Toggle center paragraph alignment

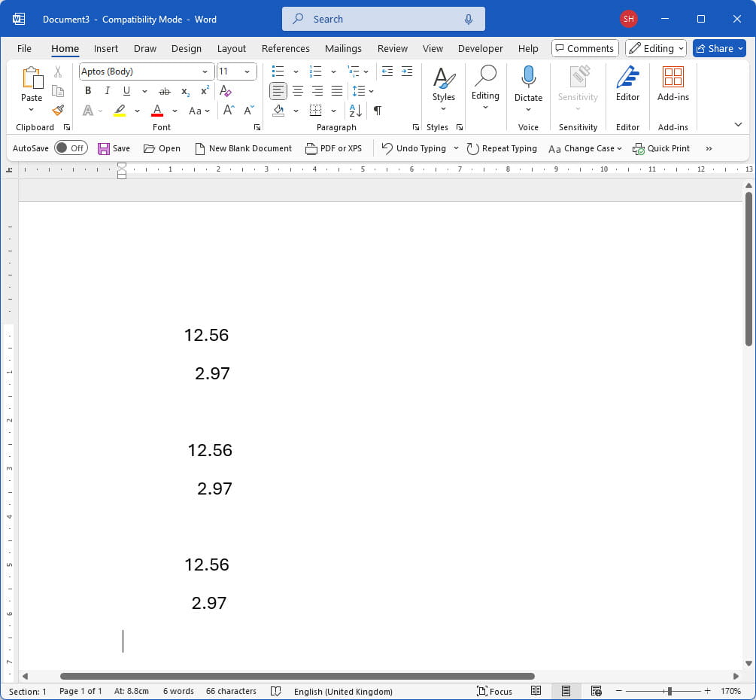[298, 90]
